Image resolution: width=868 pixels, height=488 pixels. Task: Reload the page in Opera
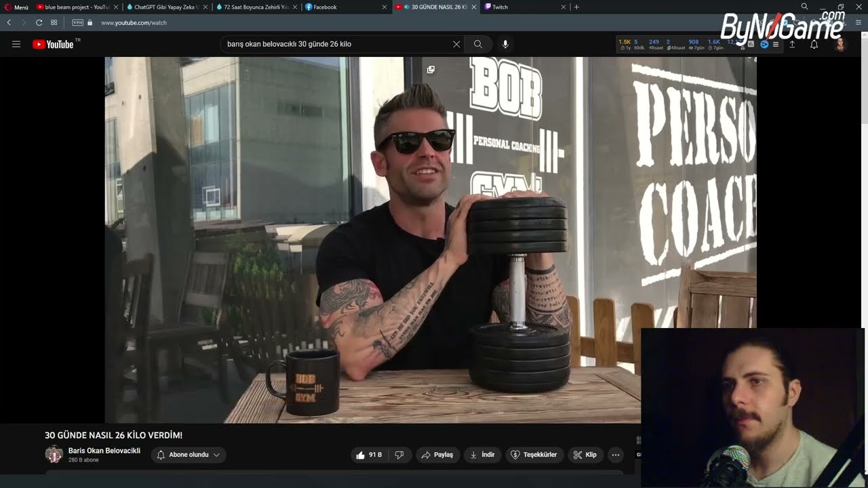point(39,22)
